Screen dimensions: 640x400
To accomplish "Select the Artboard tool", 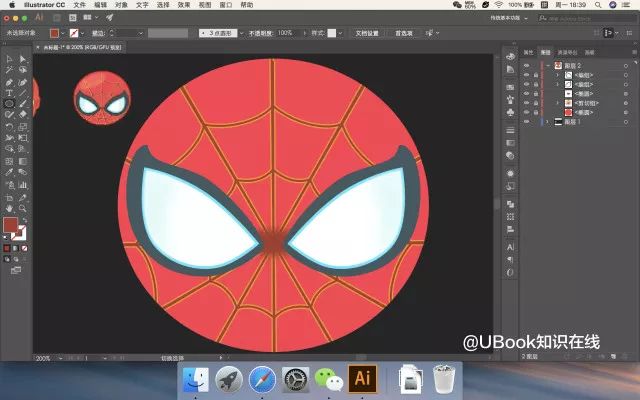I will [x=9, y=198].
